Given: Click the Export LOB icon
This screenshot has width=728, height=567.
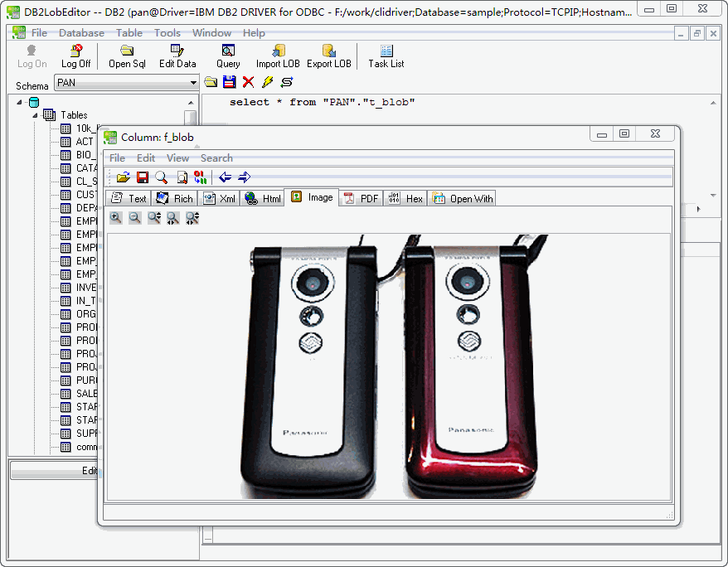Looking at the screenshot, I should 328,56.
